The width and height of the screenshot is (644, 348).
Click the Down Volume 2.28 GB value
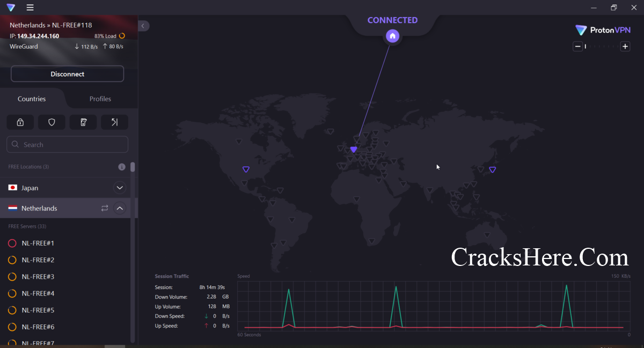pos(218,297)
